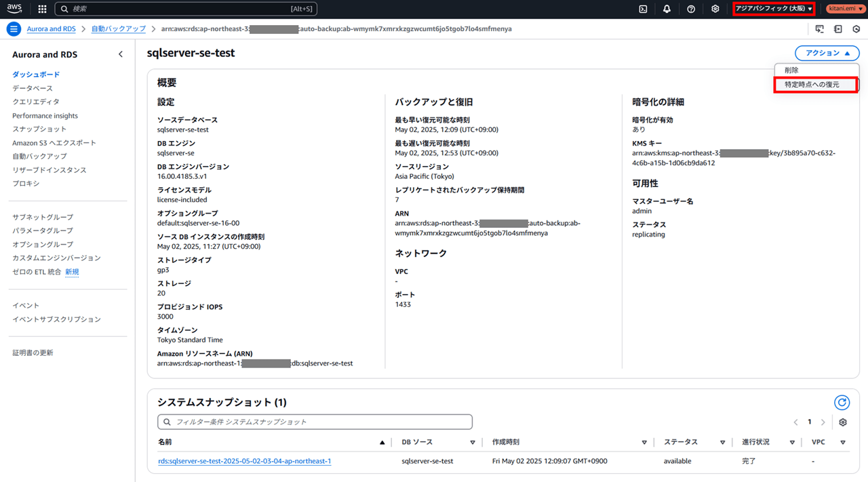Focus the システムスナップショット filter field

[x=315, y=422]
